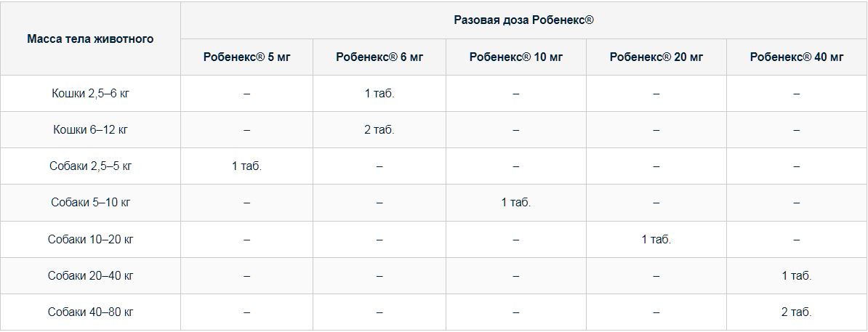Click the 'Робенекс® 5 мг' column header

tap(247, 57)
